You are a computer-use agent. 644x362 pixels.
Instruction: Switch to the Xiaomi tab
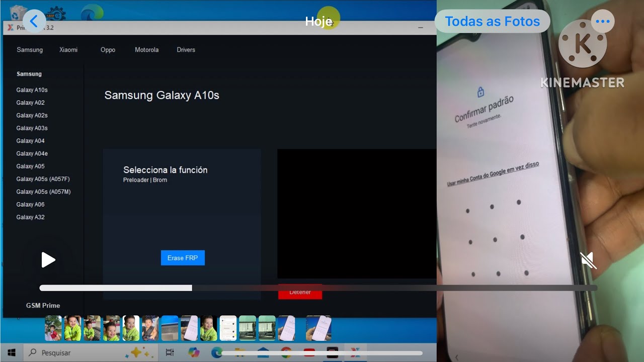68,50
